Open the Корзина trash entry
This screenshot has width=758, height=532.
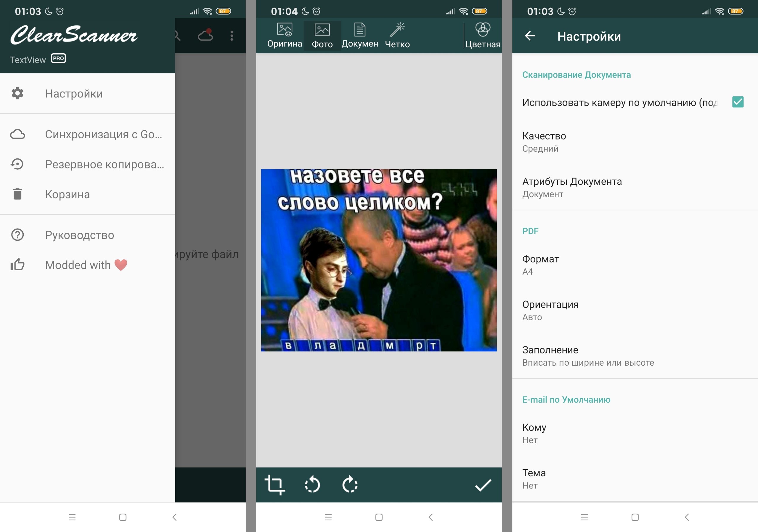point(87,194)
